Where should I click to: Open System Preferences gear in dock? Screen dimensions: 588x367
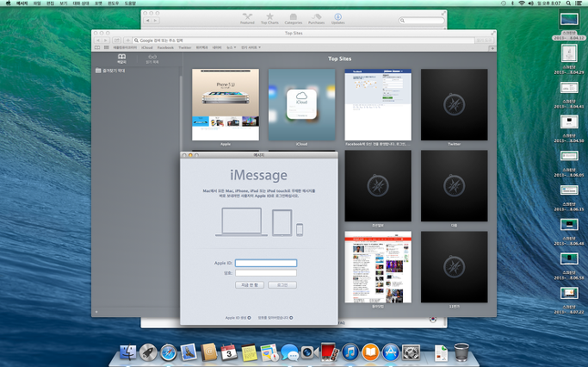(411, 352)
